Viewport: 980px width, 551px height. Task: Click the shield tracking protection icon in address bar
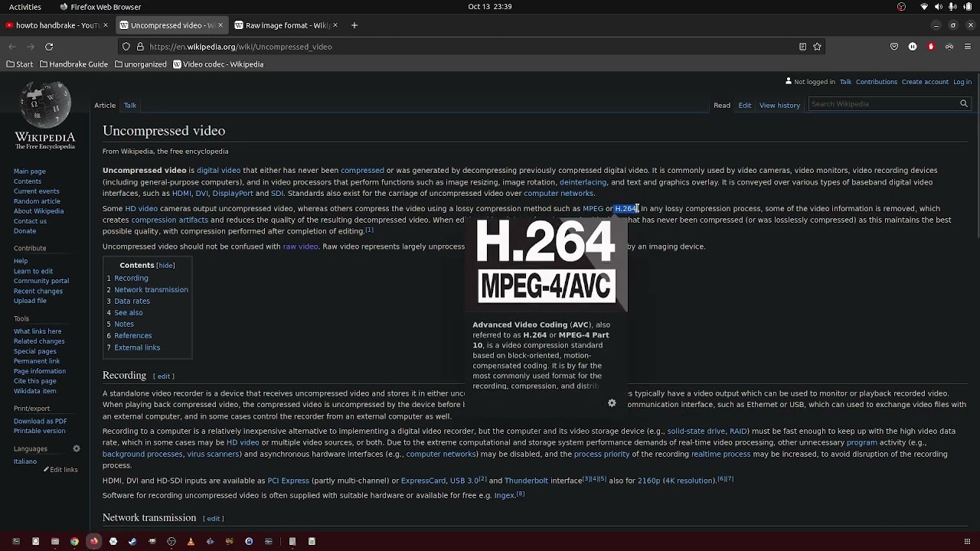[x=126, y=47]
